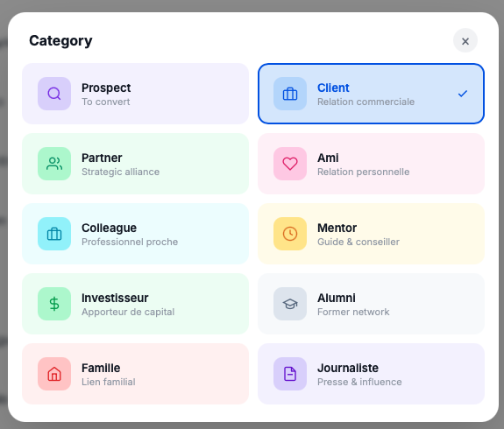Choose the Investisseur category

(135, 304)
